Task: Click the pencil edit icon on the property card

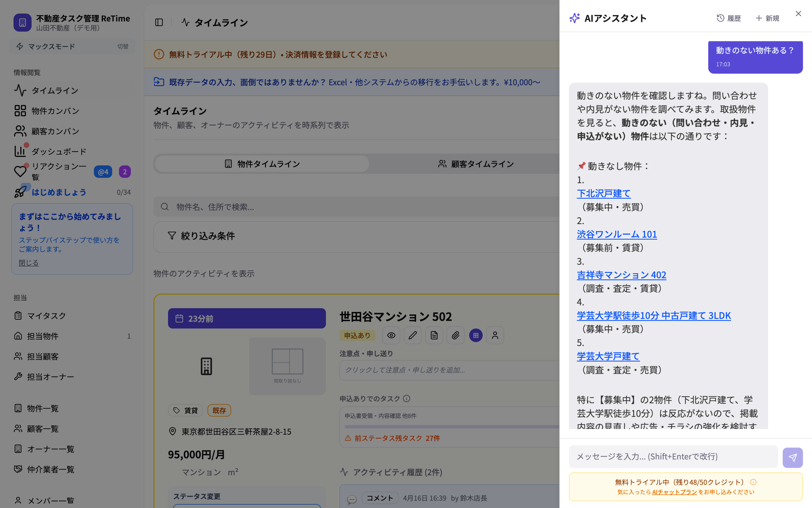Action: tap(413, 335)
